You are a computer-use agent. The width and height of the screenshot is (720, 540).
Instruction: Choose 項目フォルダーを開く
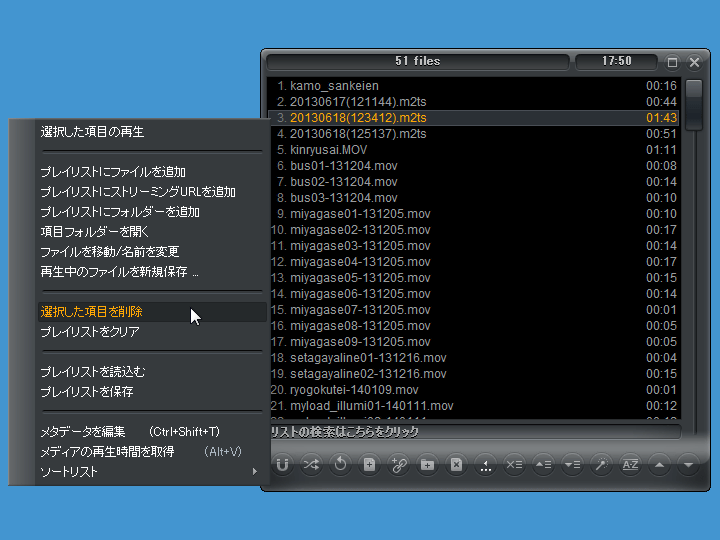(152, 232)
